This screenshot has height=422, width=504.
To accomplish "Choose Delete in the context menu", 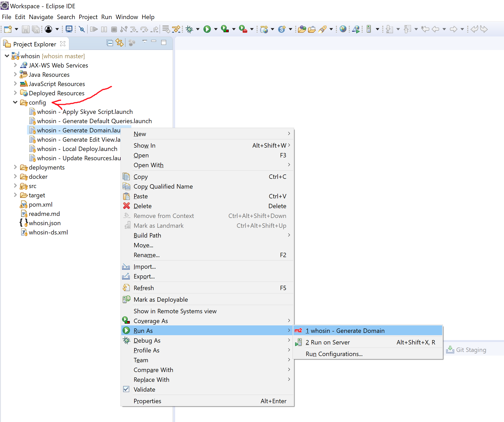I will point(207,206).
